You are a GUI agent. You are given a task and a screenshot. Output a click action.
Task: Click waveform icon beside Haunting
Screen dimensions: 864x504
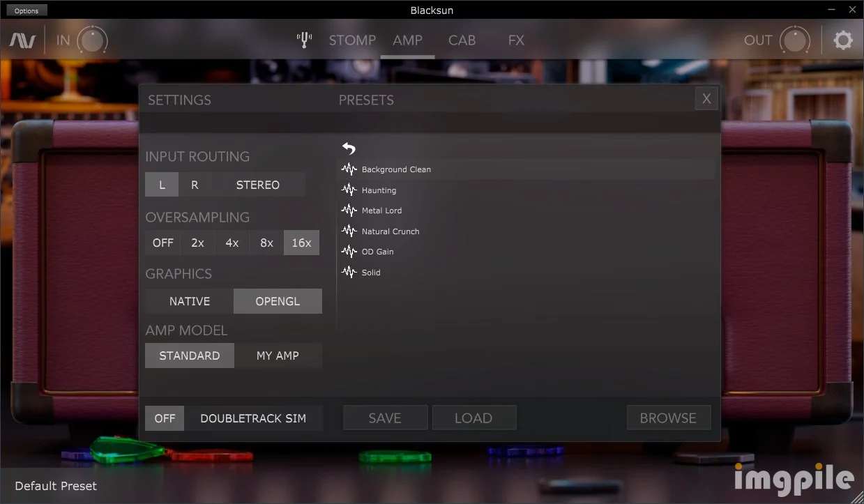point(349,190)
